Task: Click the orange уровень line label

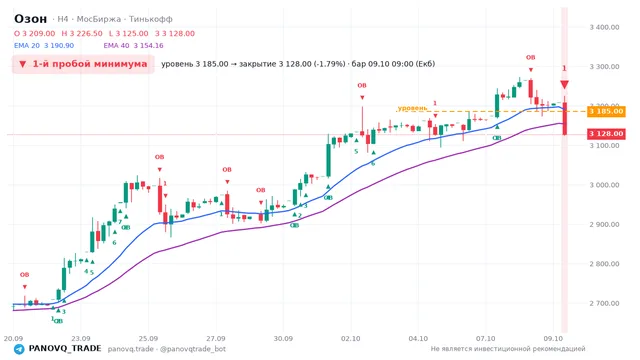Action: (412, 108)
